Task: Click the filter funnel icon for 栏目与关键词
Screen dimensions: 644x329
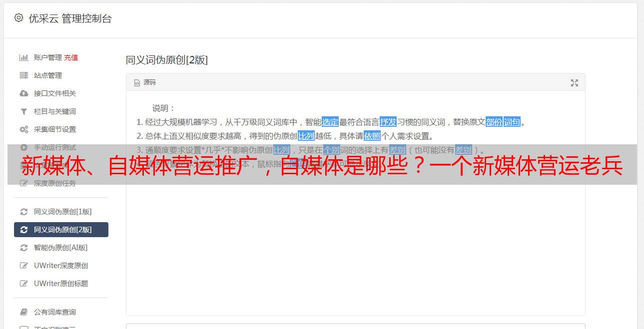Action: pos(23,111)
